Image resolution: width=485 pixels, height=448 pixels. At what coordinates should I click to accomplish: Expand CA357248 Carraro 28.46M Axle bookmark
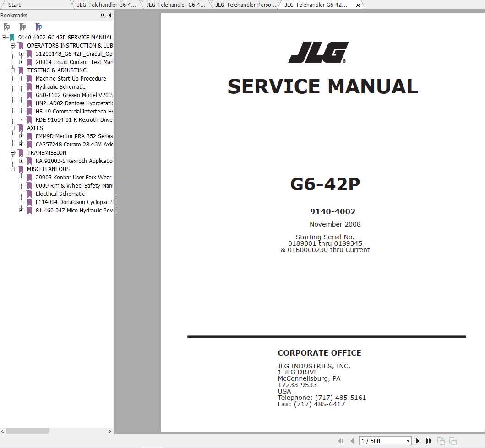point(22,144)
